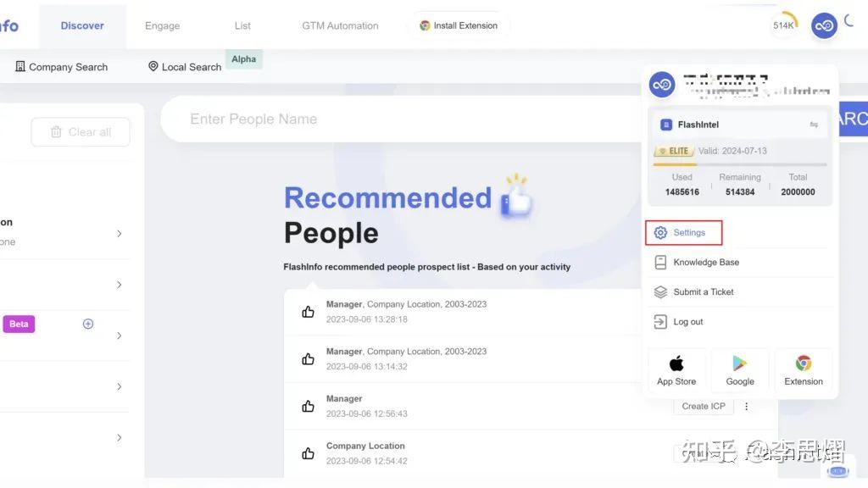Click the Log out icon
Screen dimensions: 868x488
[662, 321]
